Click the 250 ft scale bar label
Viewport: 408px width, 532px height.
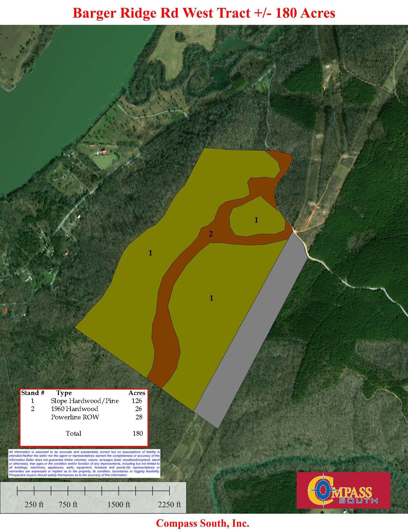34,505
